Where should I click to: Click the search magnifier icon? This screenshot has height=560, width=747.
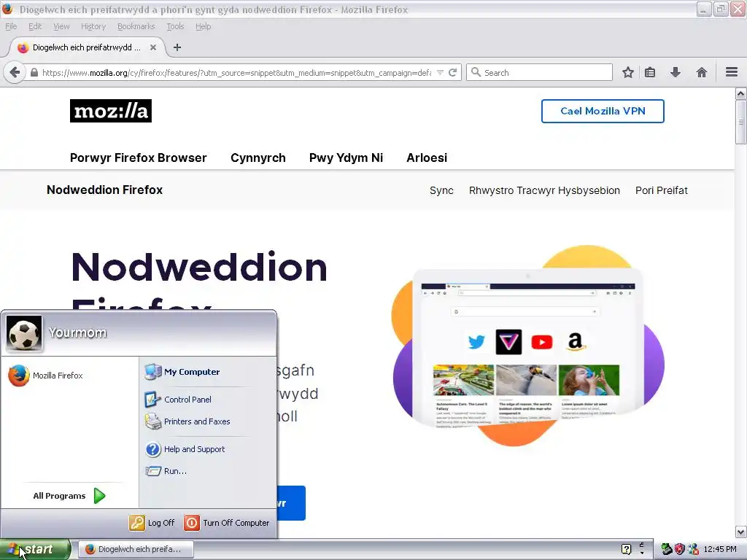[x=476, y=72]
